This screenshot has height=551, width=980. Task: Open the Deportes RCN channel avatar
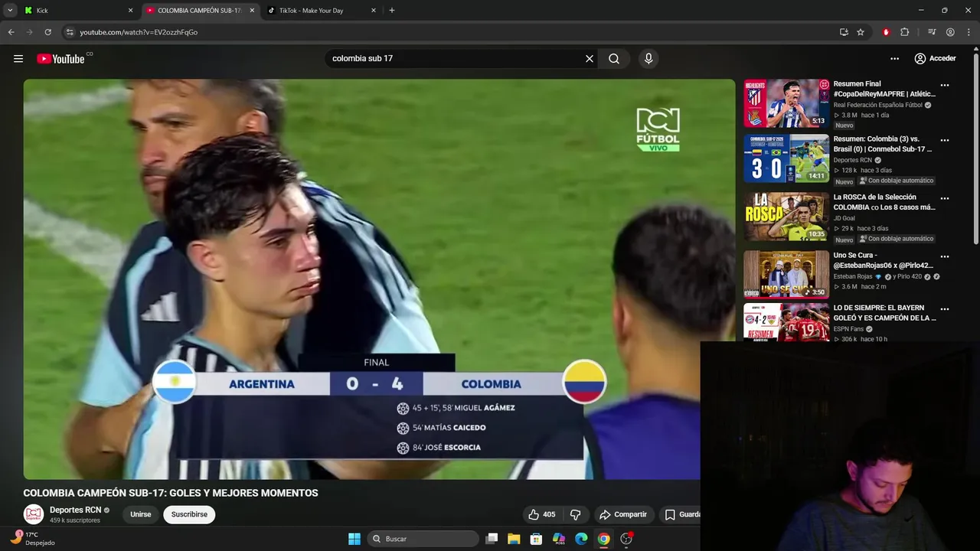coord(34,514)
